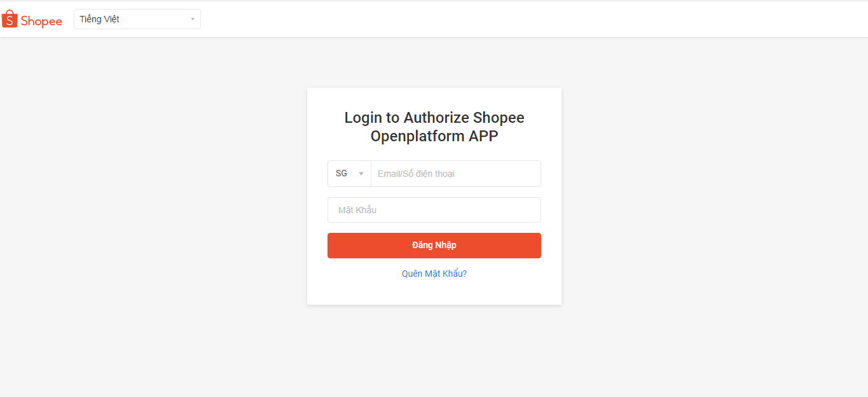The width and height of the screenshot is (868, 397).
Task: Focus the Mật Khẩu password field
Action: (434, 210)
